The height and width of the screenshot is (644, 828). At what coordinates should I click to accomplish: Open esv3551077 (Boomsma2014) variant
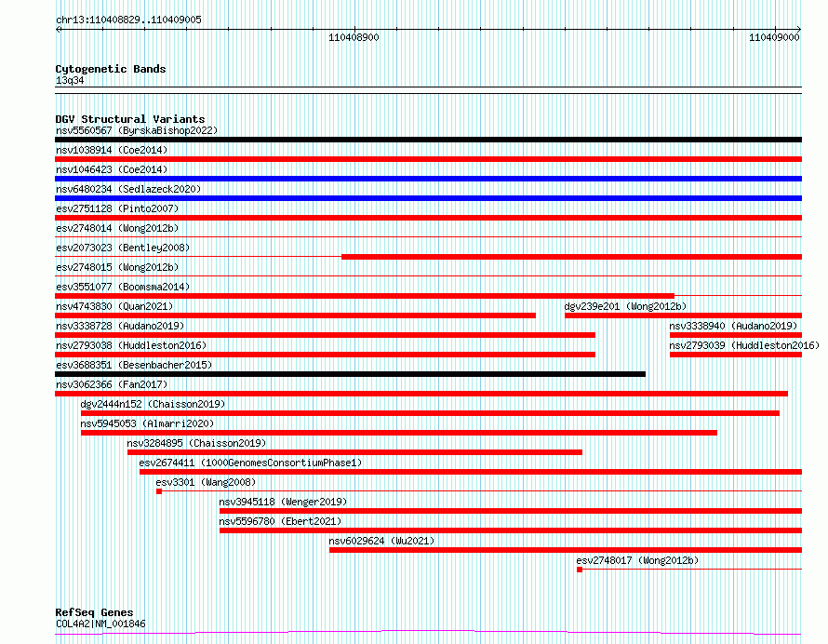[x=123, y=287]
